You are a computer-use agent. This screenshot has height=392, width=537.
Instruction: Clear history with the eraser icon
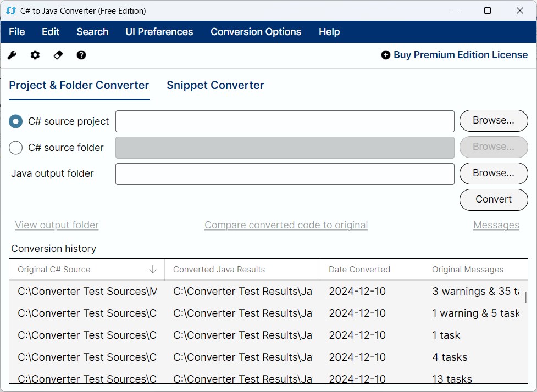(58, 55)
